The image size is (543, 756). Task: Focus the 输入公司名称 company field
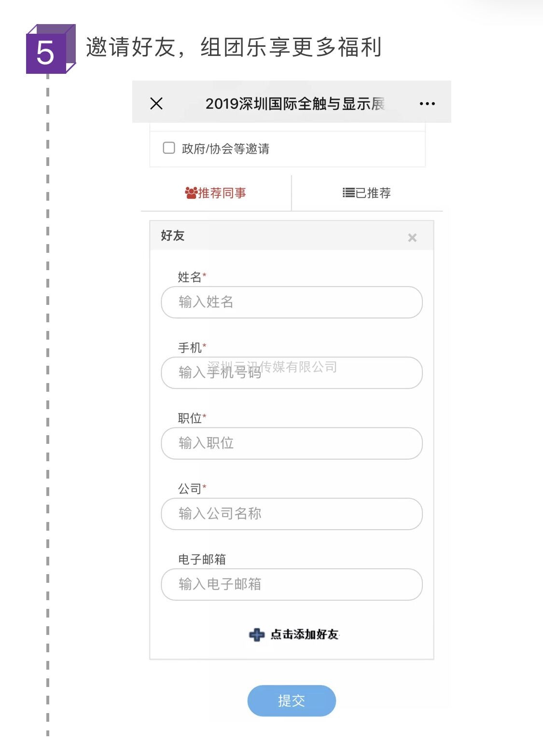[x=292, y=513]
